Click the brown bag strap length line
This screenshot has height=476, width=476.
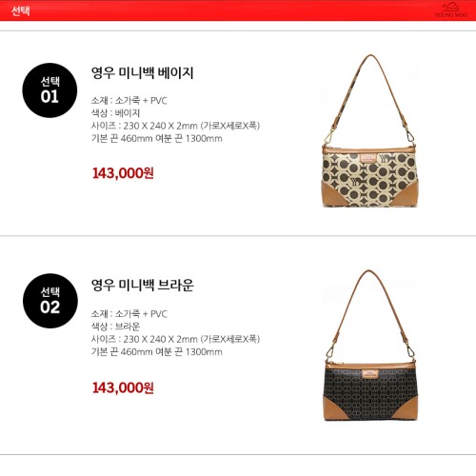click(157, 352)
